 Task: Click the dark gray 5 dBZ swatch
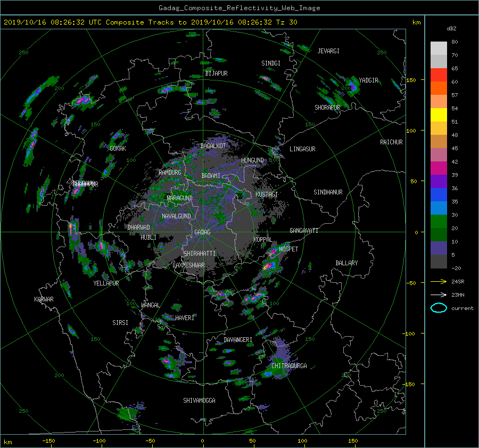click(439, 261)
